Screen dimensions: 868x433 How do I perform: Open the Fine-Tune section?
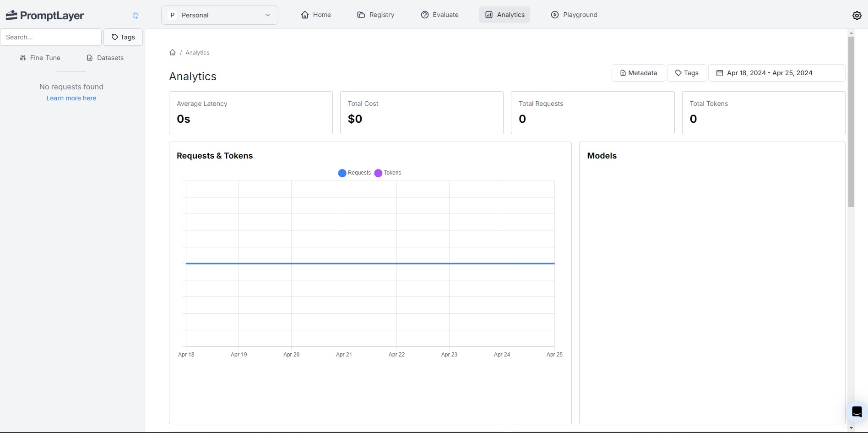40,58
